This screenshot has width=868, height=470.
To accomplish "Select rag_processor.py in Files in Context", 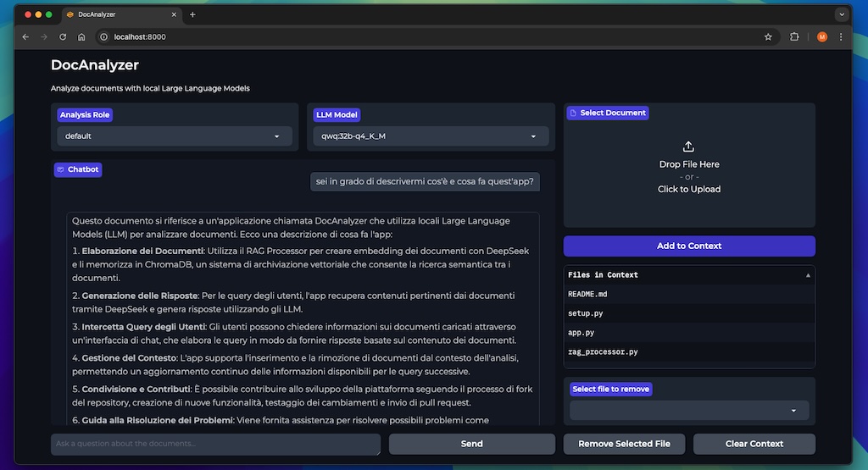I will tap(689, 352).
